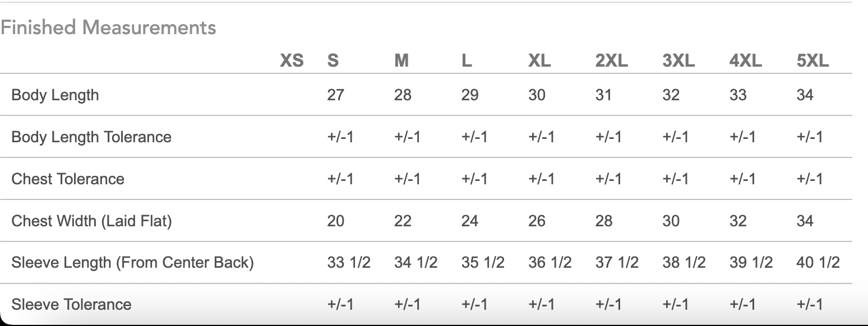Select Chest Width value 20 for size S
Screen dimensions: 868x326
coord(335,221)
